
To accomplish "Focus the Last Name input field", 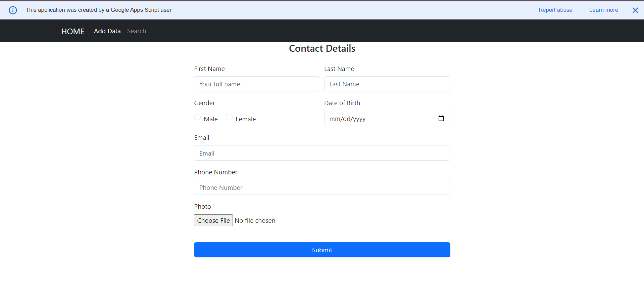I will click(387, 84).
